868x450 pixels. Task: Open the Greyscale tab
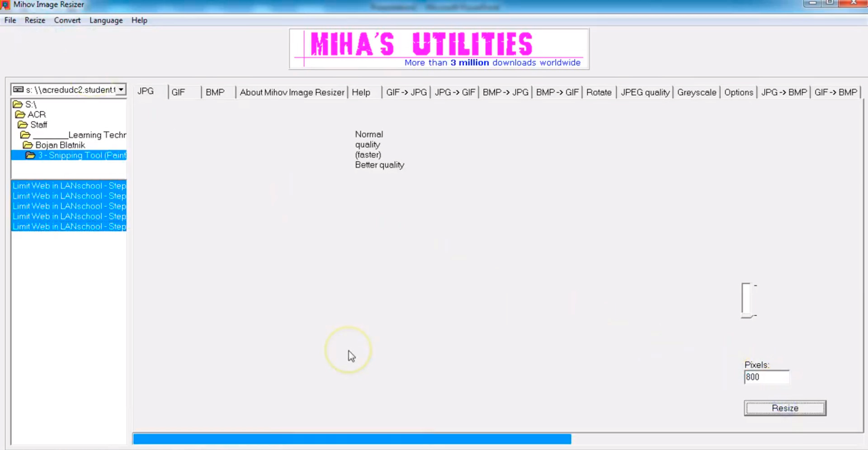696,92
